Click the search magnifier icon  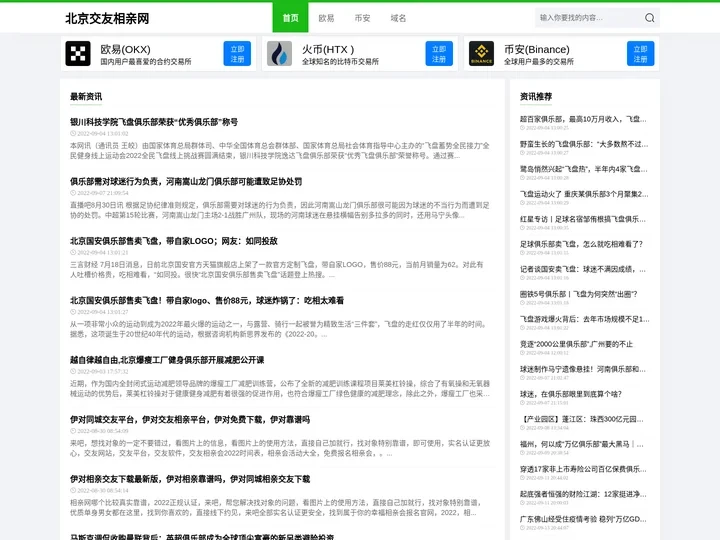[649, 18]
